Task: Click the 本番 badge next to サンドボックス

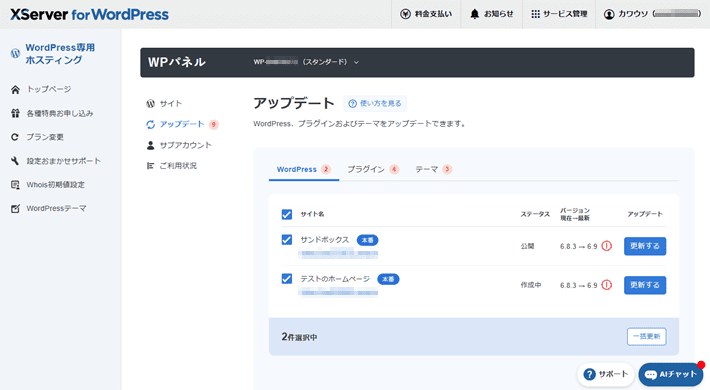Action: 367,240
